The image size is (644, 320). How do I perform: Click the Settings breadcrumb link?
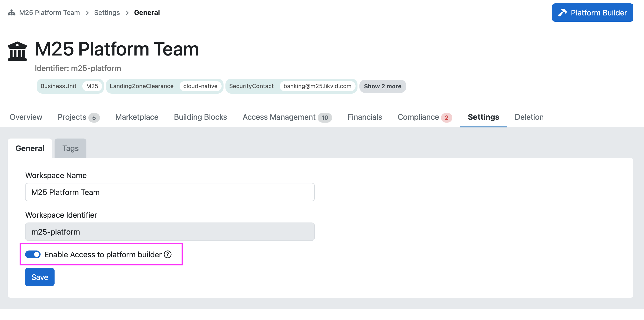[107, 13]
